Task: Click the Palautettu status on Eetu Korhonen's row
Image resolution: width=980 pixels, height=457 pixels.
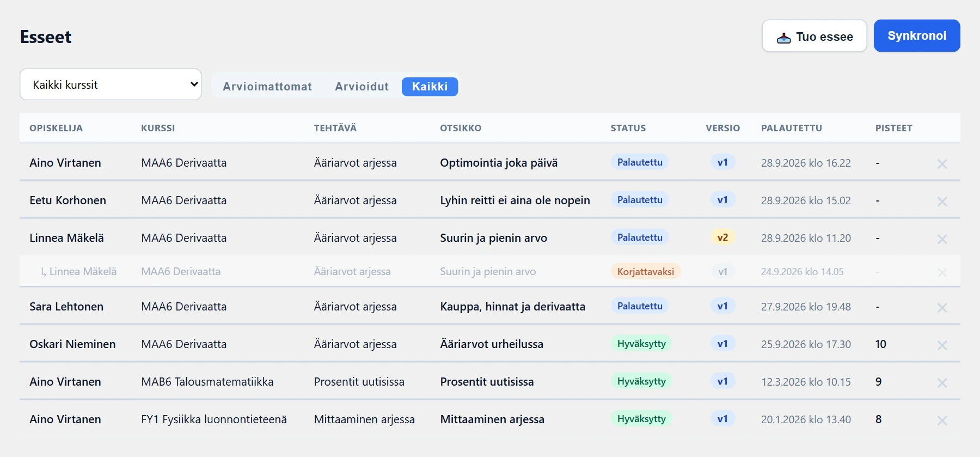Action: coord(640,200)
